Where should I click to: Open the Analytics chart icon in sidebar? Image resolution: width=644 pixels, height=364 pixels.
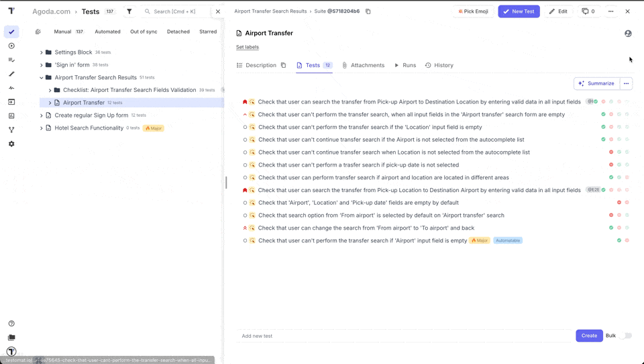[x=11, y=116]
